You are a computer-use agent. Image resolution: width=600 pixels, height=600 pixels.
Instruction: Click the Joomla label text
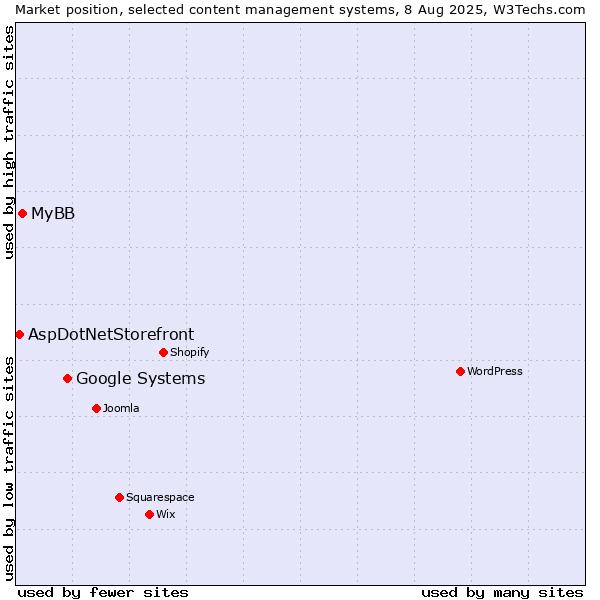click(121, 408)
